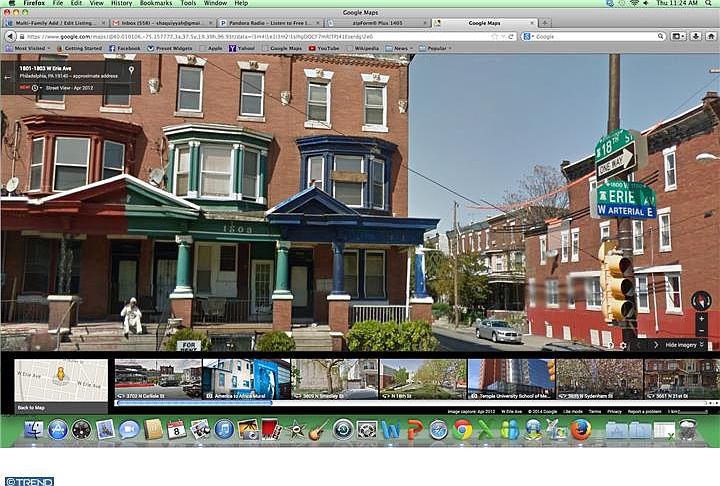
Task: Open the Street View time history clock
Action: coord(35,88)
